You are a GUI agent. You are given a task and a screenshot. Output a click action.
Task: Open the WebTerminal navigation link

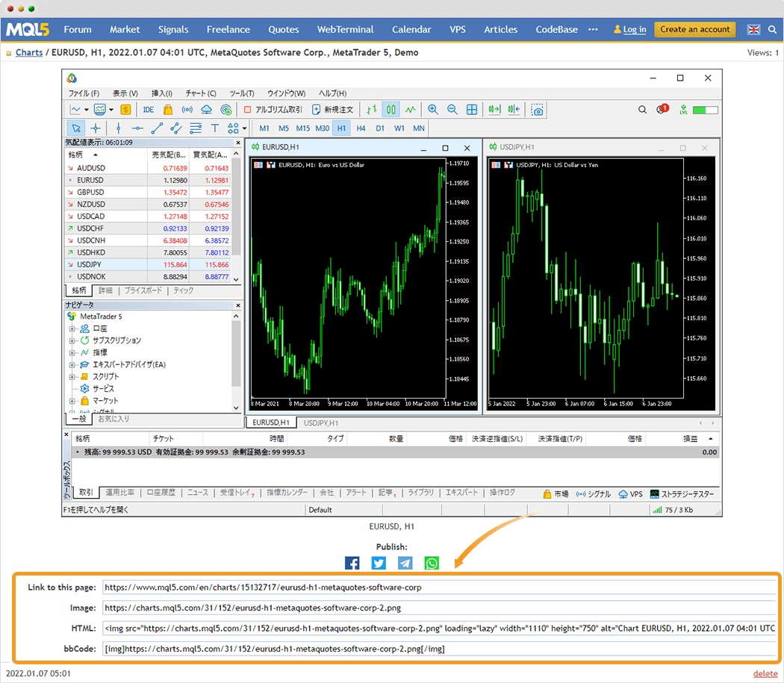click(346, 30)
